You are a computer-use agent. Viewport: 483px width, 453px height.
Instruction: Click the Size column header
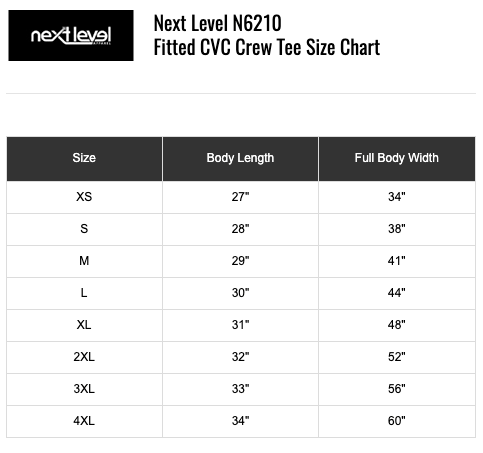84,159
